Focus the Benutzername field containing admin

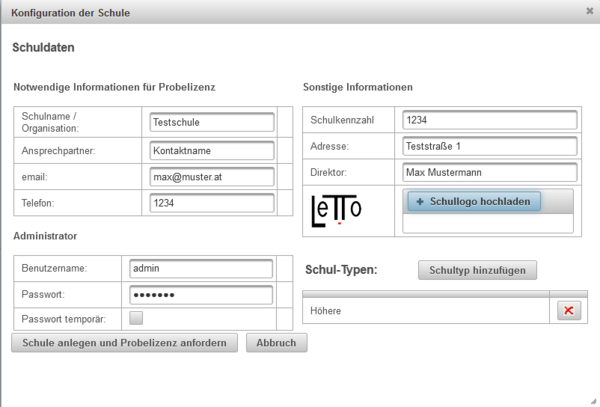pos(200,269)
